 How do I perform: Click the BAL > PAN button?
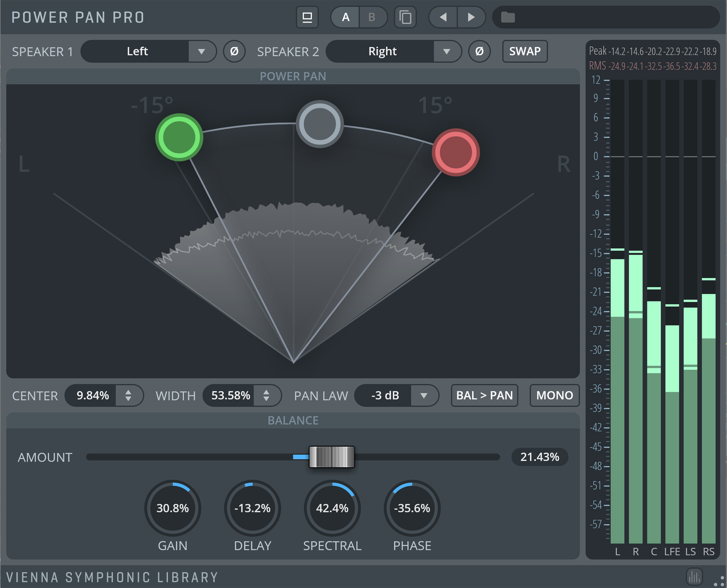(484, 395)
